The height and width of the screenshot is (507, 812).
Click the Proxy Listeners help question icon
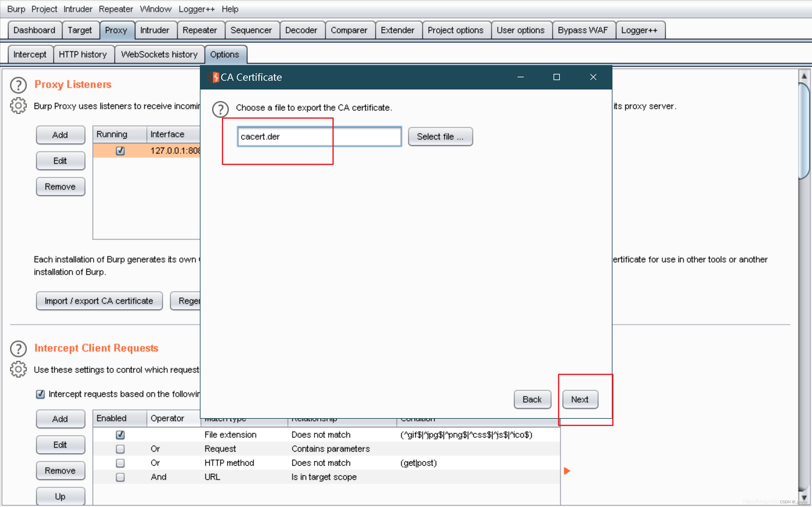click(x=18, y=85)
